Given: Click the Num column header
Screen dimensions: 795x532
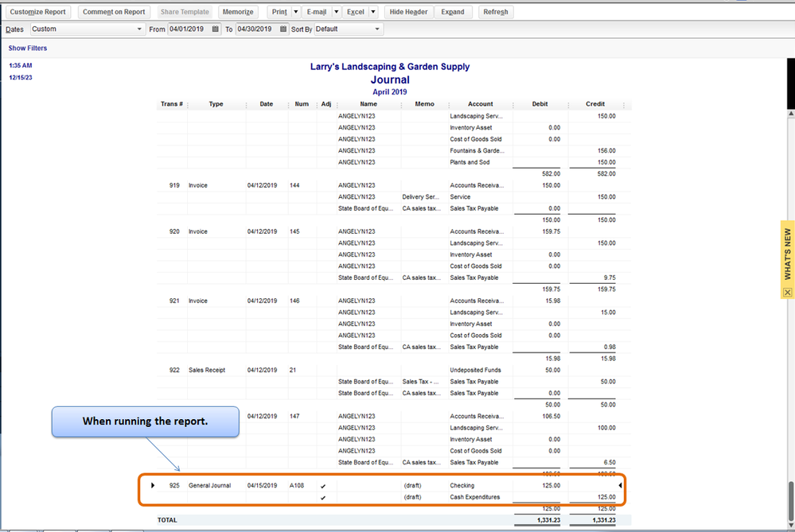Looking at the screenshot, I should (x=302, y=104).
